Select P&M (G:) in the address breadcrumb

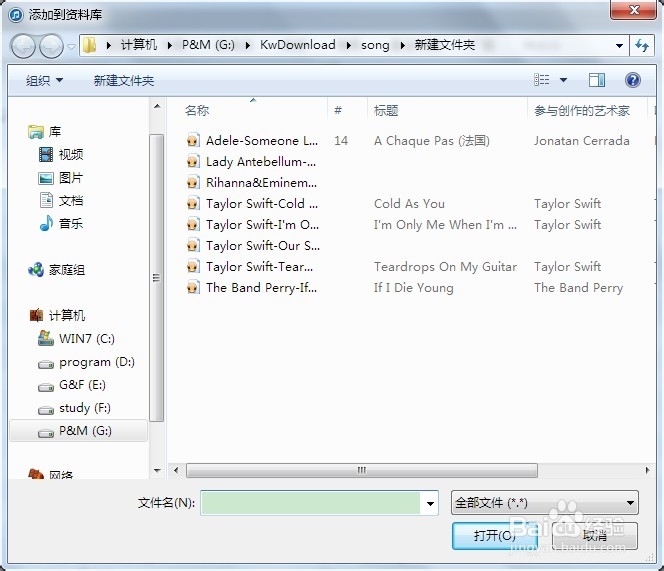point(208,45)
